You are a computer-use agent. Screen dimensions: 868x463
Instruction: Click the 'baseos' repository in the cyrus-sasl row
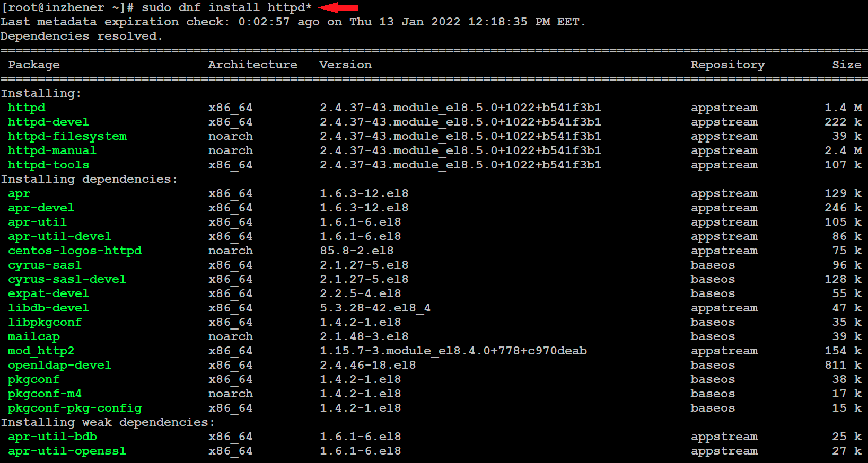[713, 265]
